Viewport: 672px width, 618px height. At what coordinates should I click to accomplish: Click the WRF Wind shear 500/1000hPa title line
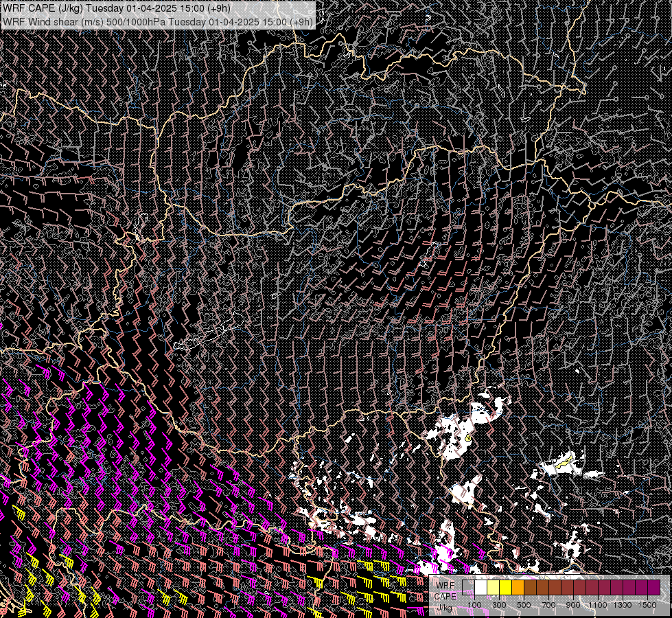coord(158,22)
